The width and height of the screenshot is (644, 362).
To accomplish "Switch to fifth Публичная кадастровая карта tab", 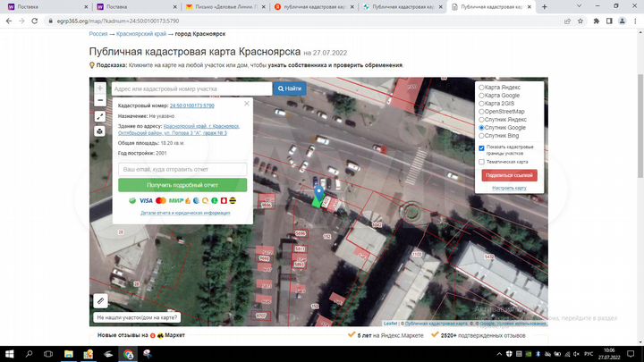I will [402, 7].
